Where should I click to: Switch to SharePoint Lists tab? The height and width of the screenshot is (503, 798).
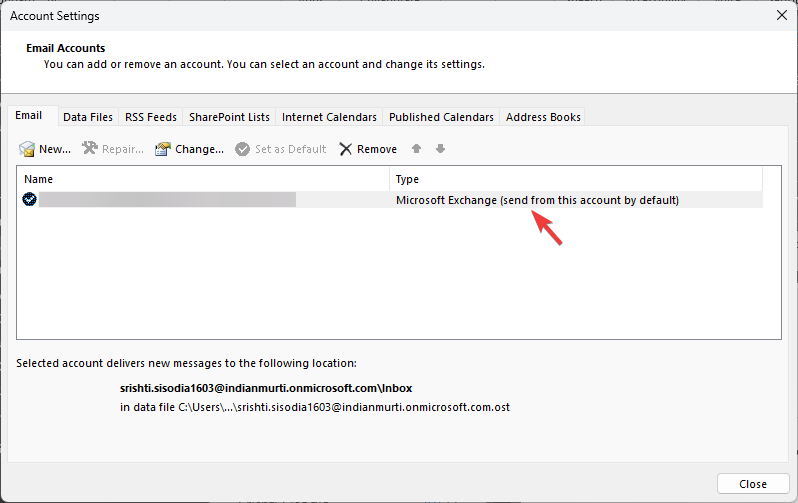(x=229, y=117)
